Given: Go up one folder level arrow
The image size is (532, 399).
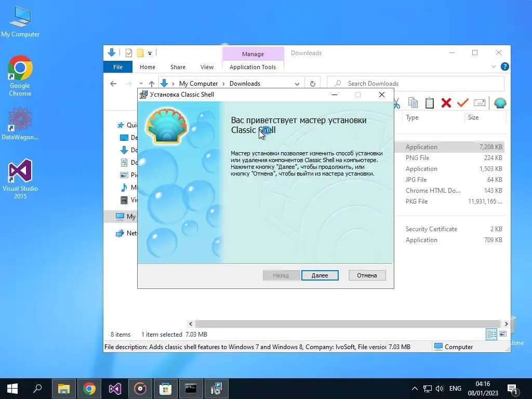Looking at the screenshot, I should coord(151,84).
